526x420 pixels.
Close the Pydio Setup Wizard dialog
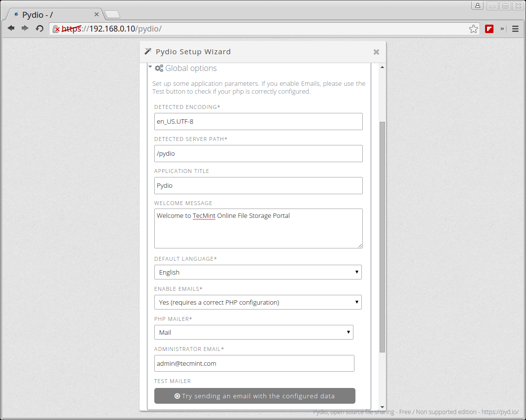tap(376, 52)
